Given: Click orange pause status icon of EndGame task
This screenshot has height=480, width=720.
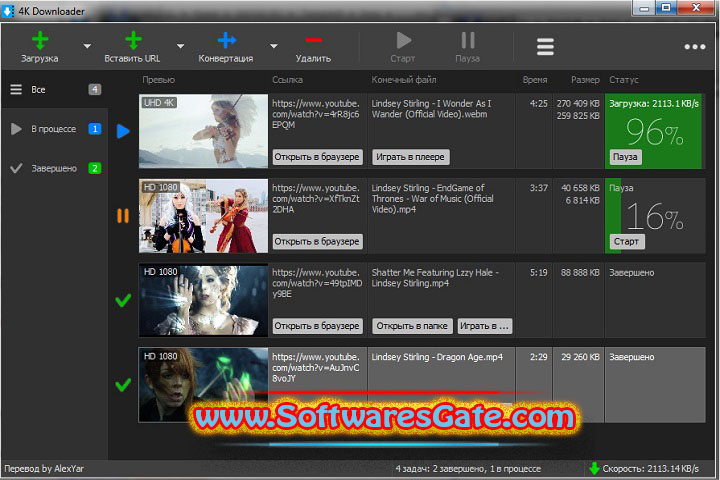Looking at the screenshot, I should [123, 215].
